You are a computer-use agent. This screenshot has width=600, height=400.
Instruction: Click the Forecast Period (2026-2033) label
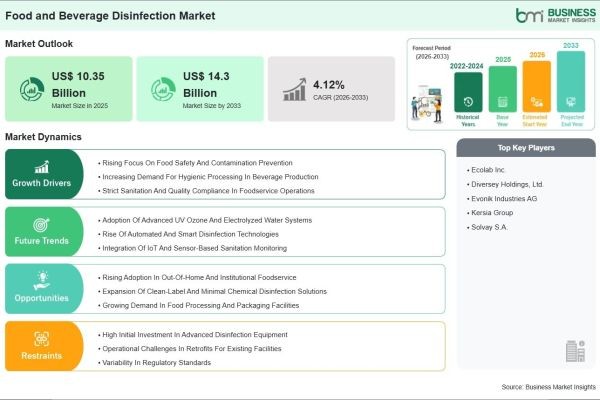click(432, 52)
